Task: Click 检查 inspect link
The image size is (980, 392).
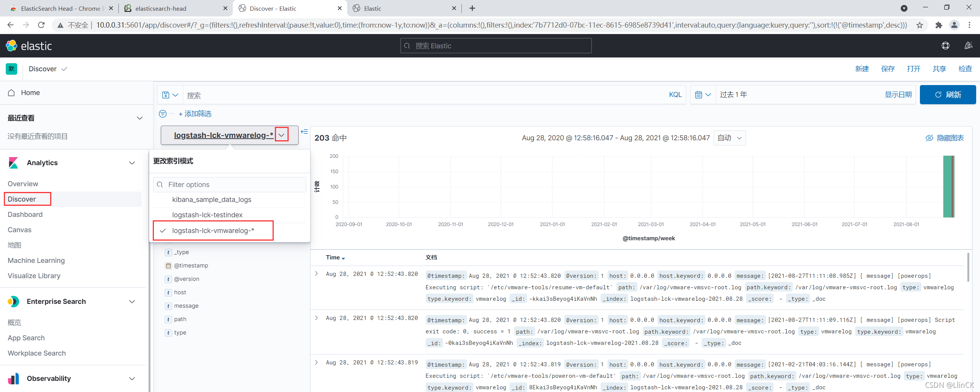Action: pos(965,69)
